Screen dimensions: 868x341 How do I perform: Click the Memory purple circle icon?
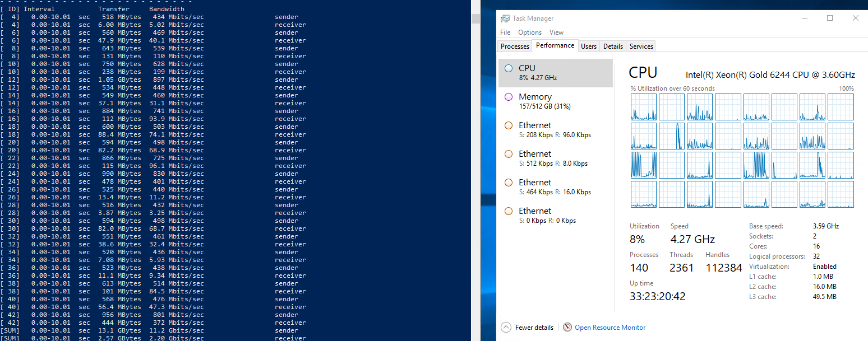509,97
